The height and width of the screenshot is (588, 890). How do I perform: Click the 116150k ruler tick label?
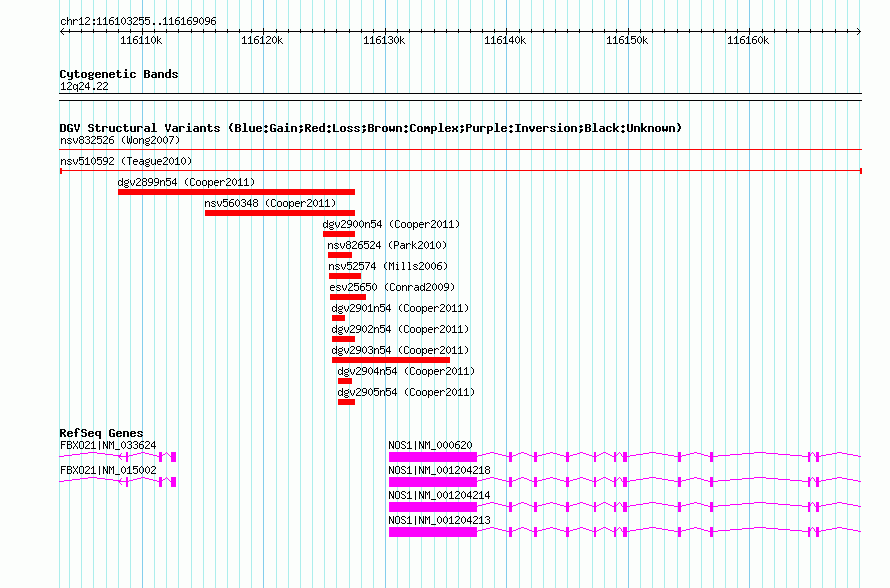tap(627, 40)
